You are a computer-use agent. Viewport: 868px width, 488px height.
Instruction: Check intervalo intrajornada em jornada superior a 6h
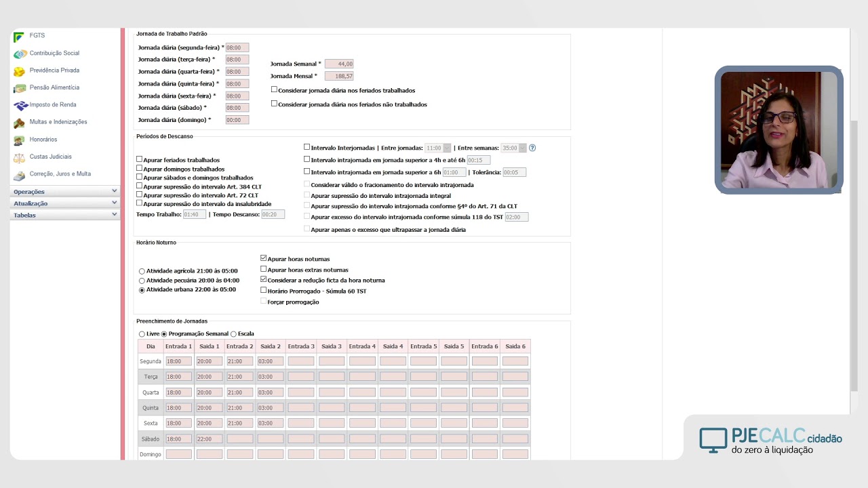pyautogui.click(x=307, y=171)
